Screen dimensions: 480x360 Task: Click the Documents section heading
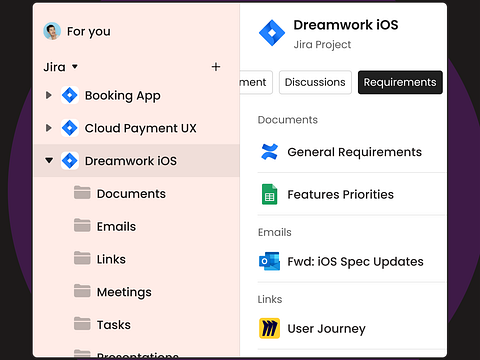point(288,120)
